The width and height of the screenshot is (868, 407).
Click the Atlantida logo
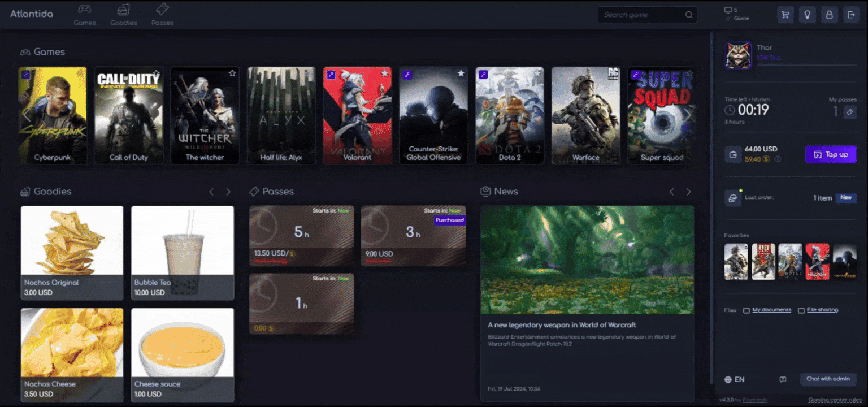point(32,14)
